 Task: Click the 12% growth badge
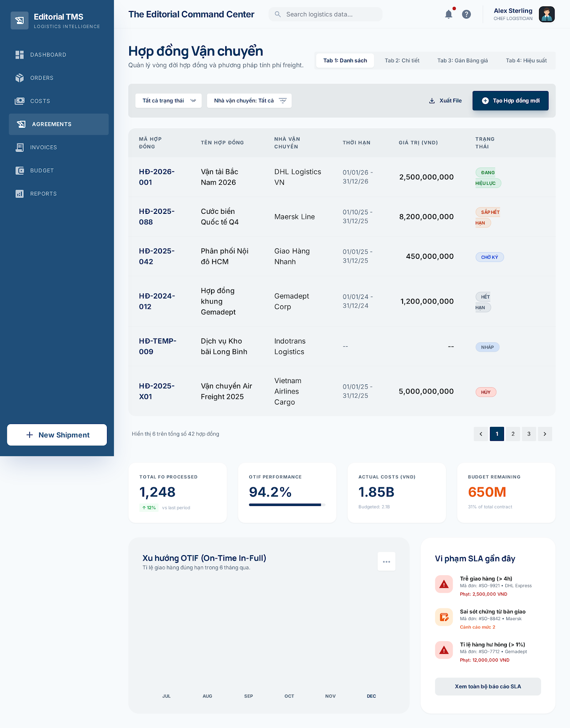(x=149, y=508)
